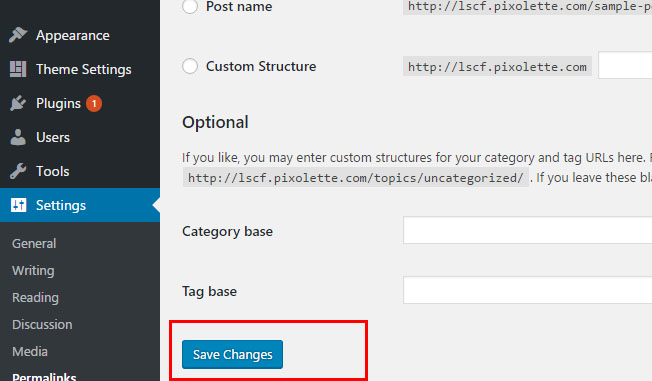This screenshot has height=381, width=652.
Task: Focus the Category base text field
Action: point(527,230)
